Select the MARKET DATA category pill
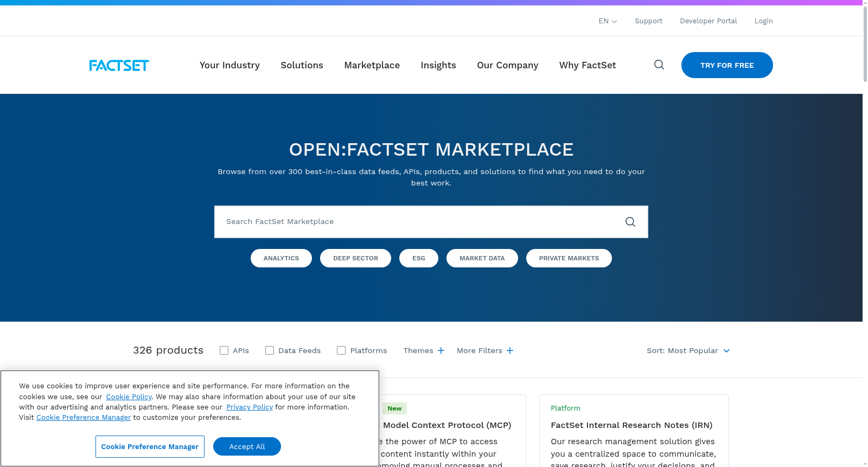868x467 pixels. (x=482, y=258)
